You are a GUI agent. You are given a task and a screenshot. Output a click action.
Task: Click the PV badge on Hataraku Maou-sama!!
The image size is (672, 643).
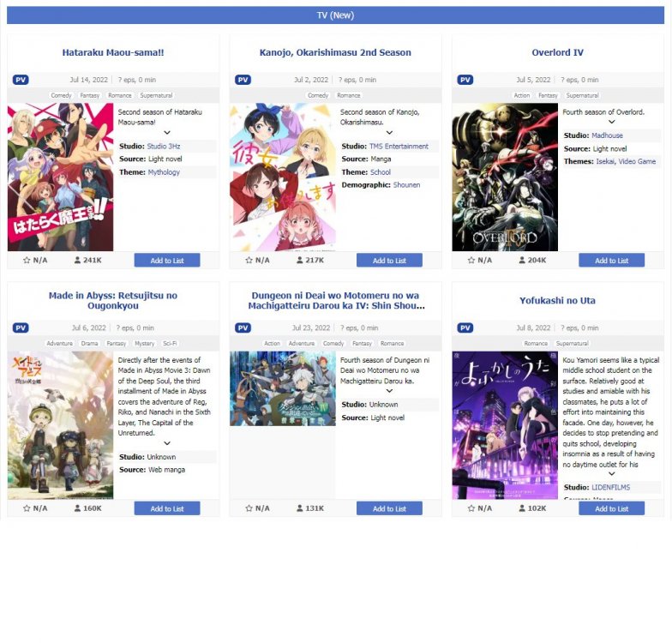pos(21,80)
